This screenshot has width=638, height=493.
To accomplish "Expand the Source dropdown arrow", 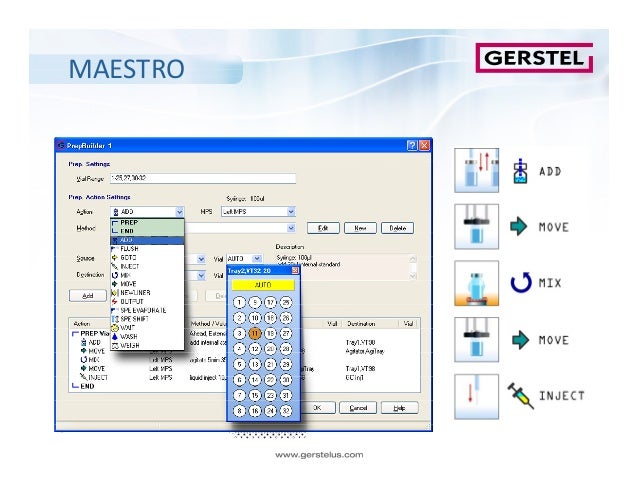I will (201, 259).
